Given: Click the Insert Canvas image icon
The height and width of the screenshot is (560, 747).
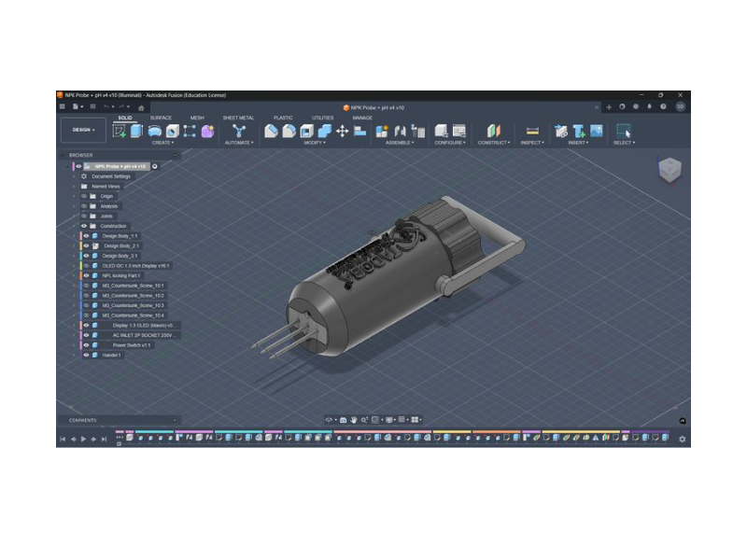Looking at the screenshot, I should coord(595,131).
